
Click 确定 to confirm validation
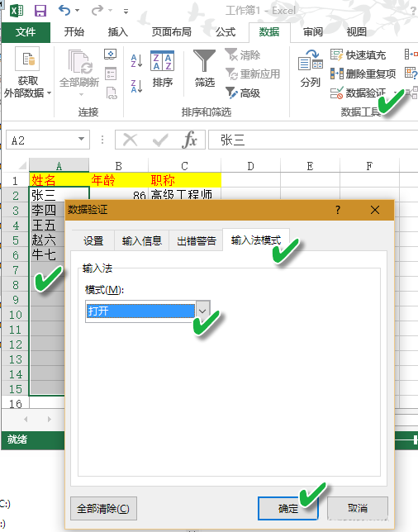click(287, 508)
